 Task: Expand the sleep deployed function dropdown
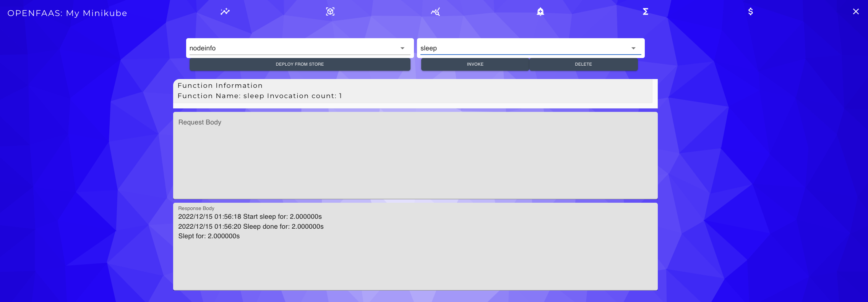531,48
